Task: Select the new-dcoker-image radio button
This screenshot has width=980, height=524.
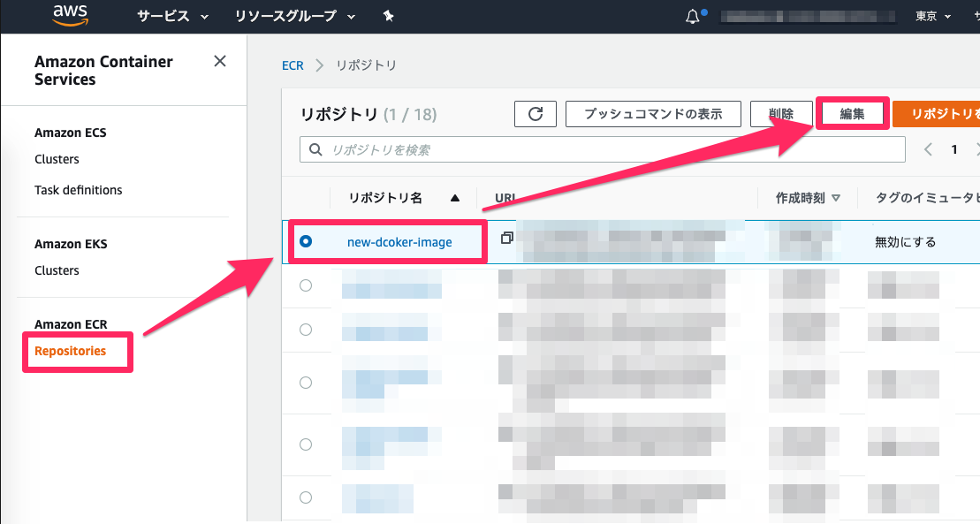Action: point(306,241)
